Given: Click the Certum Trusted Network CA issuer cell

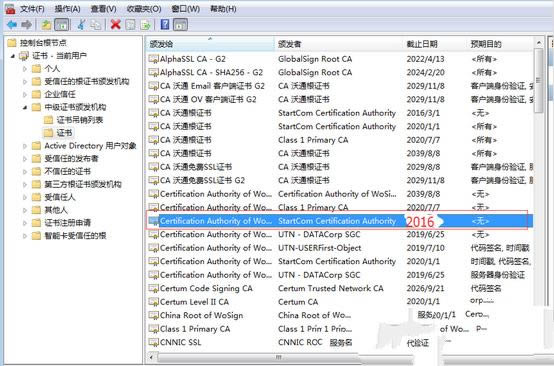Looking at the screenshot, I should (x=331, y=288).
